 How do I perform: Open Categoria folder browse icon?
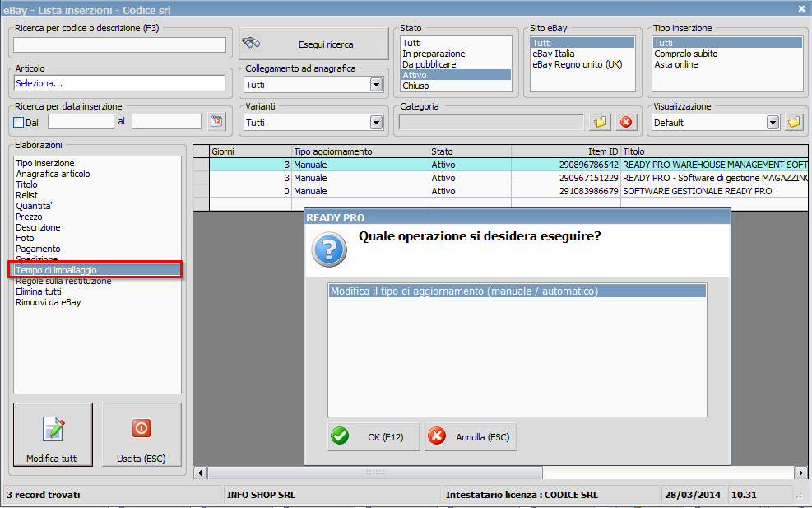[600, 123]
